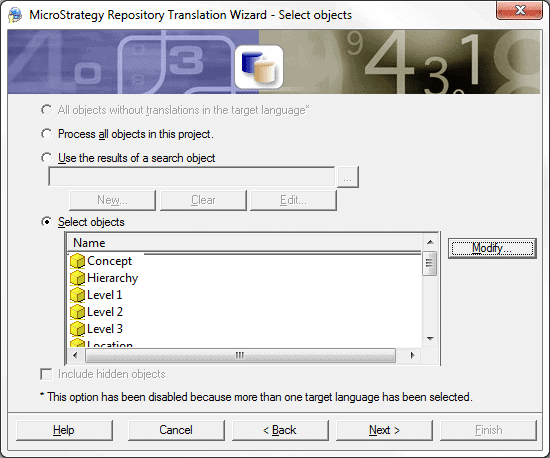This screenshot has width=550, height=458.
Task: Click the yellow cube icon beside Hierarchy
Action: tap(77, 278)
